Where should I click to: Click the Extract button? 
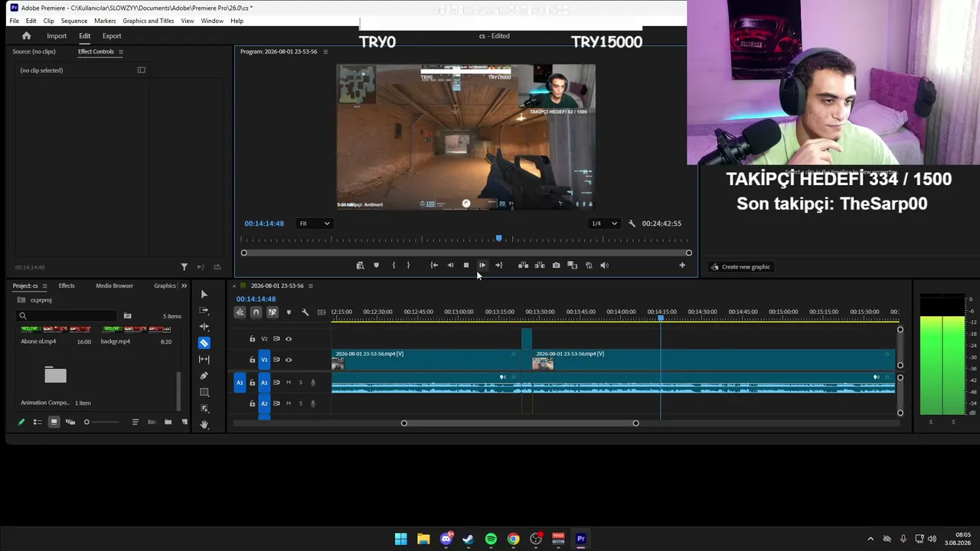(x=540, y=266)
